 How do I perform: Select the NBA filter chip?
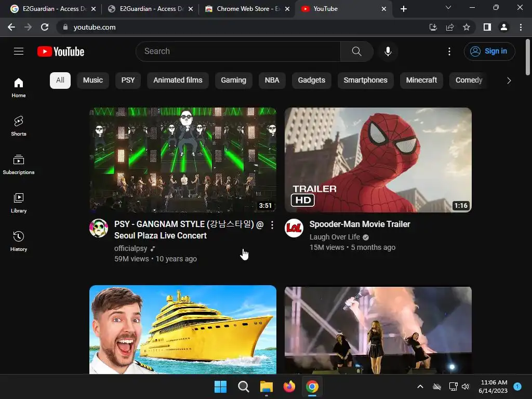point(272,81)
